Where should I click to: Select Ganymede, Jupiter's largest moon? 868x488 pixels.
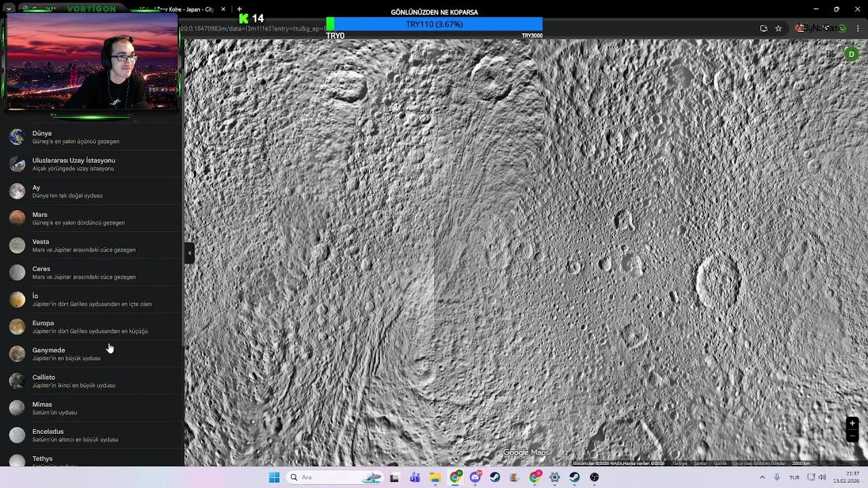pos(92,354)
